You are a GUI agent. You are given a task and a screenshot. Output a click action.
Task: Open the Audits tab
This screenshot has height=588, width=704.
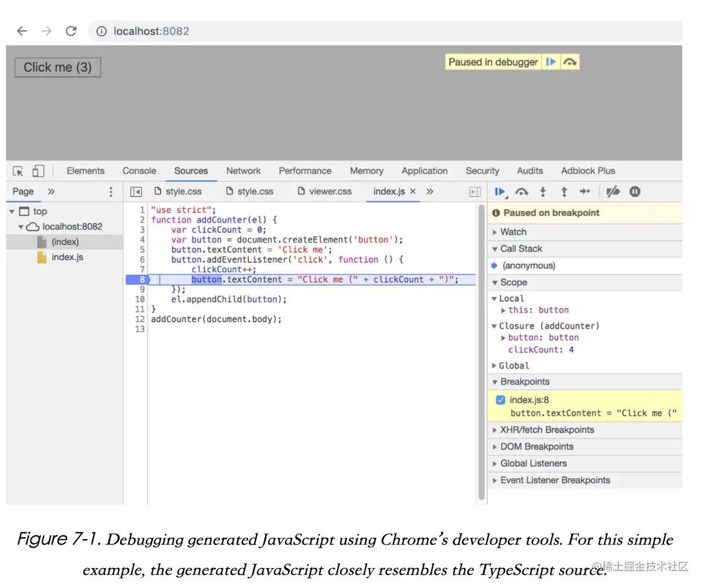[x=530, y=171]
